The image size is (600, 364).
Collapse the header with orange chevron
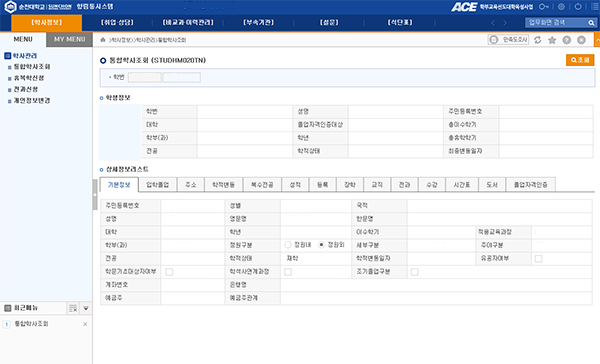(x=597, y=40)
